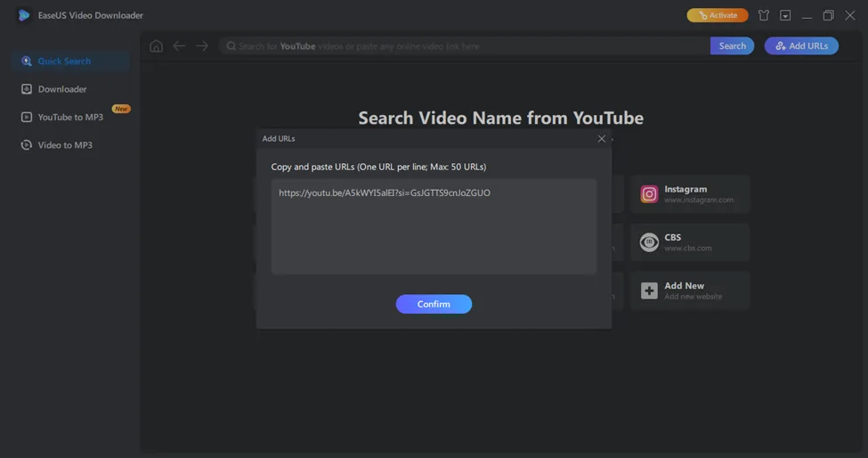The image size is (868, 458).
Task: Click the EaseUS Video Downloader logo icon
Action: click(24, 15)
